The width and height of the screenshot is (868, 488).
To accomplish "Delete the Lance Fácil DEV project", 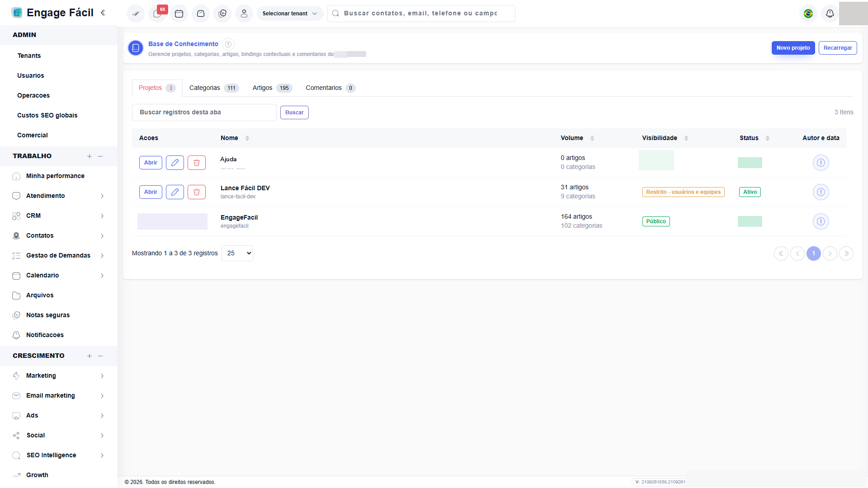I will [197, 192].
